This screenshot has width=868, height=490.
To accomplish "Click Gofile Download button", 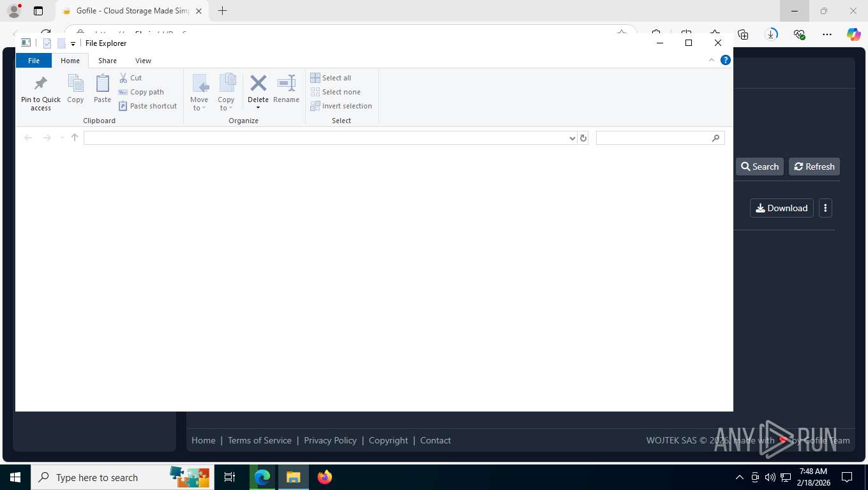I will tap(782, 208).
